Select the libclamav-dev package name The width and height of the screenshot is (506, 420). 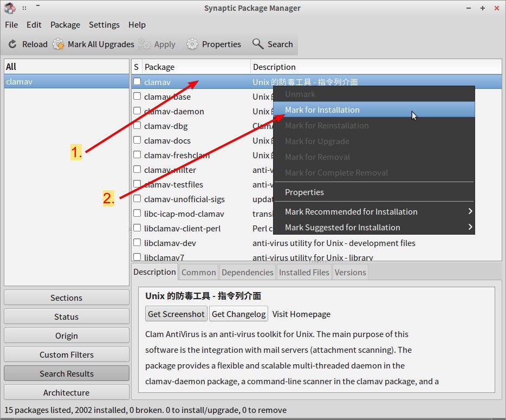(170, 243)
